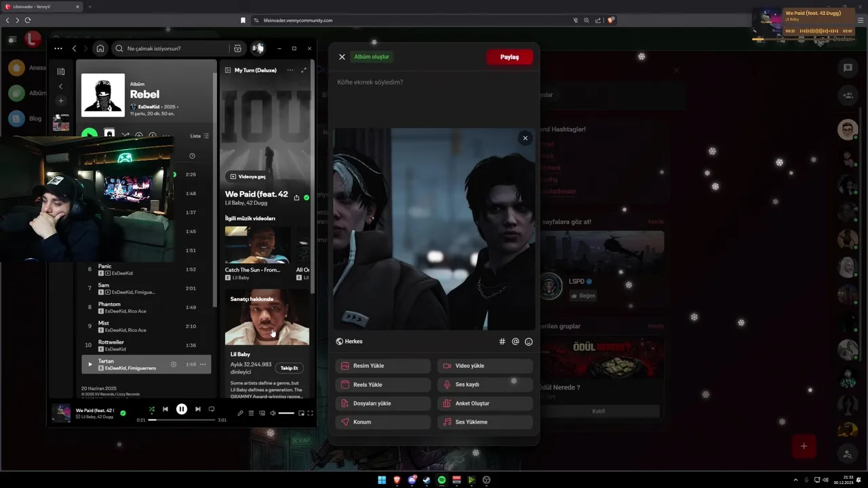This screenshot has height=488, width=868.
Task: Remove attached image from post
Action: pyautogui.click(x=525, y=138)
